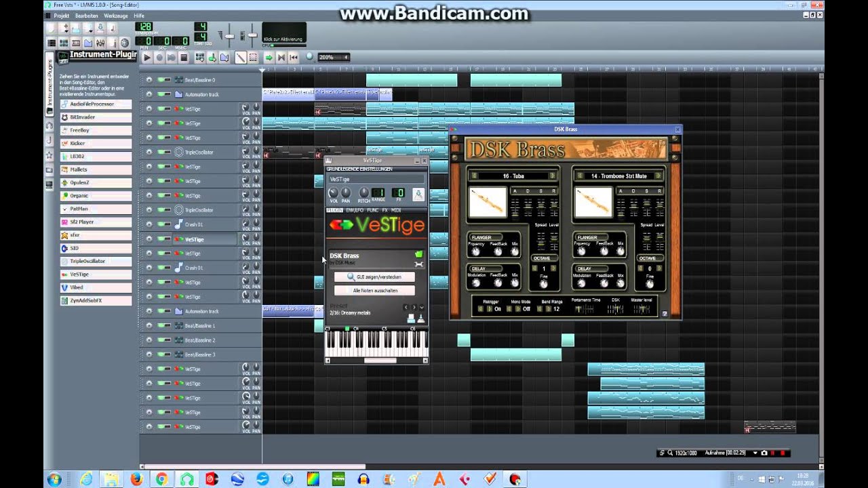
Task: Show the FX-Mixer window
Action: click(100, 43)
